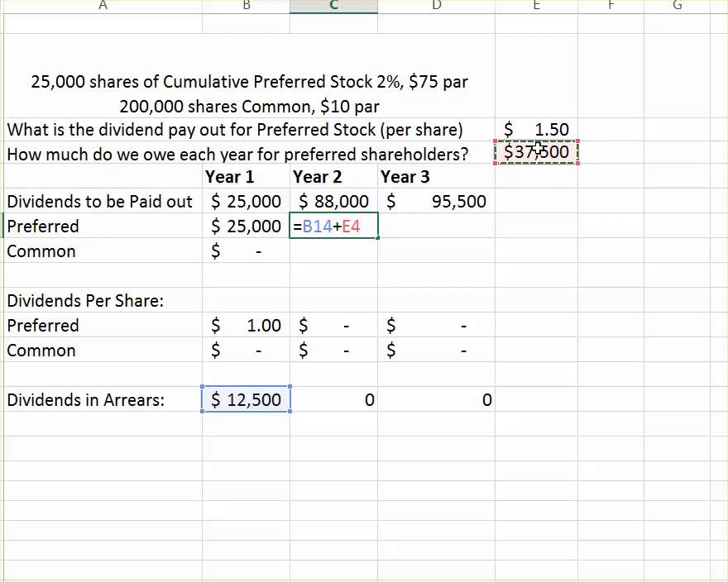The height and width of the screenshot is (582, 728).
Task: Select column E header
Action: click(x=536, y=6)
